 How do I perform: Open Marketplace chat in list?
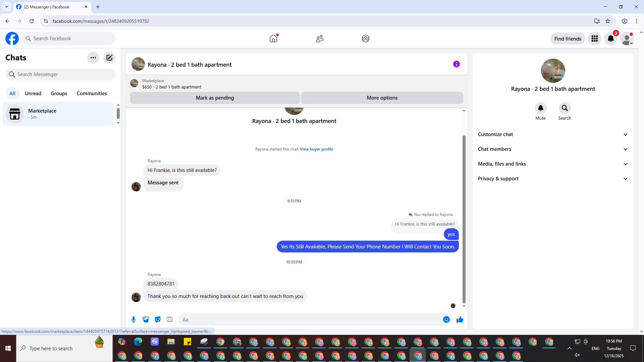[58, 114]
